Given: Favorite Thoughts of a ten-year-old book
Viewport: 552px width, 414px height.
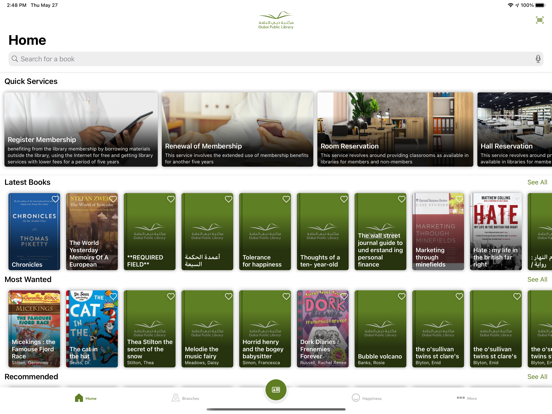Looking at the screenshot, I should coord(344,199).
